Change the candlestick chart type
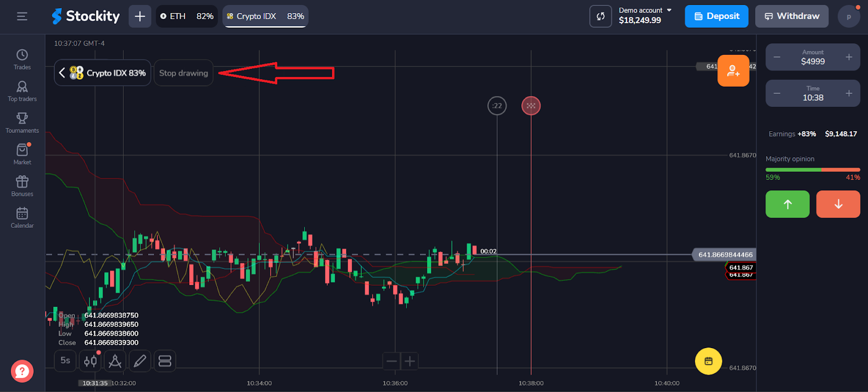 click(90, 361)
